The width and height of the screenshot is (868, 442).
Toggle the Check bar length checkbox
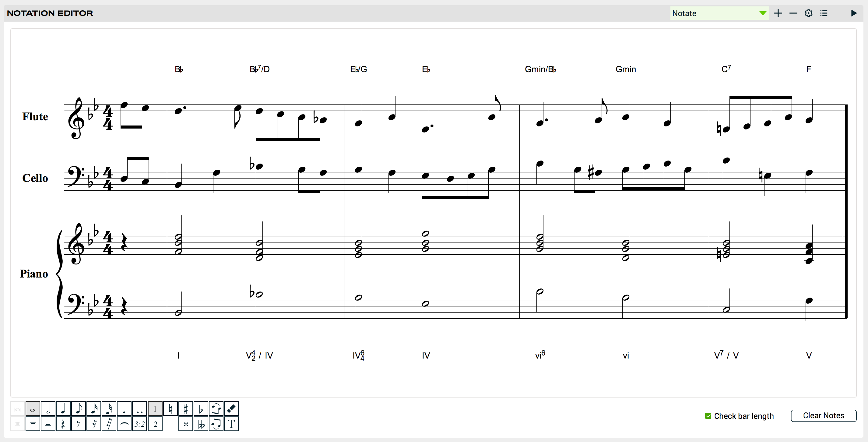[x=708, y=416]
